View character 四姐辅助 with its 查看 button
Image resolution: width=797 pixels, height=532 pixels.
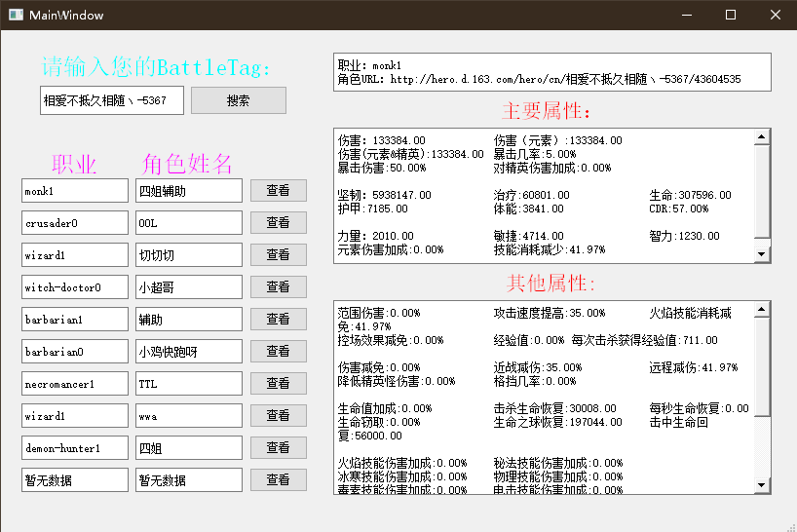(x=279, y=191)
